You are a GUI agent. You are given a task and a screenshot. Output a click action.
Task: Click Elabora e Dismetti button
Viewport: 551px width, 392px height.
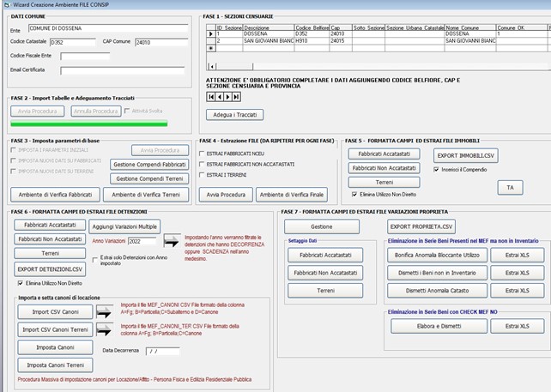coord(439,326)
